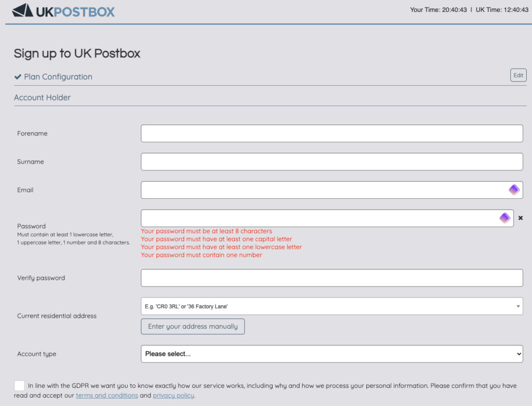
Task: Click into the Password text field
Action: (x=317, y=218)
